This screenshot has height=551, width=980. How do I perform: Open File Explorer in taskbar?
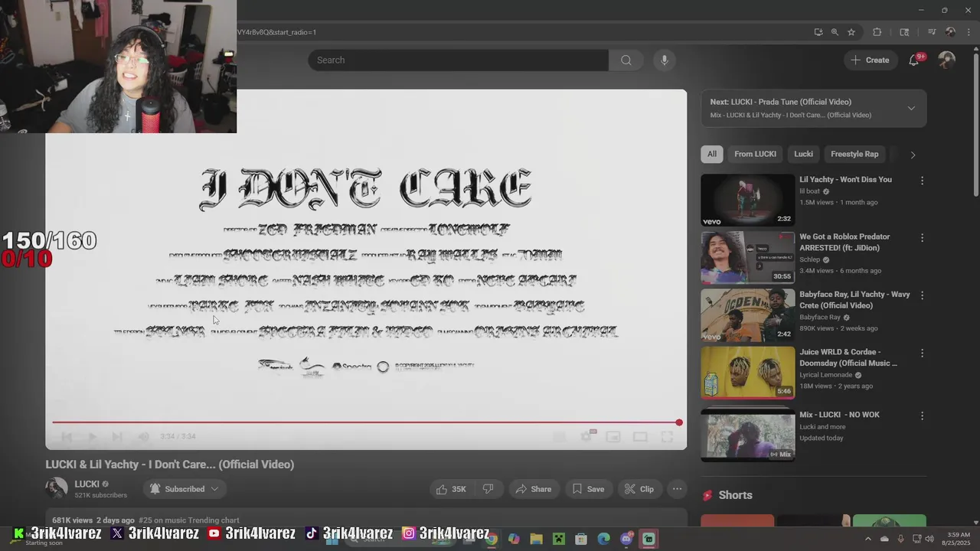(x=536, y=539)
